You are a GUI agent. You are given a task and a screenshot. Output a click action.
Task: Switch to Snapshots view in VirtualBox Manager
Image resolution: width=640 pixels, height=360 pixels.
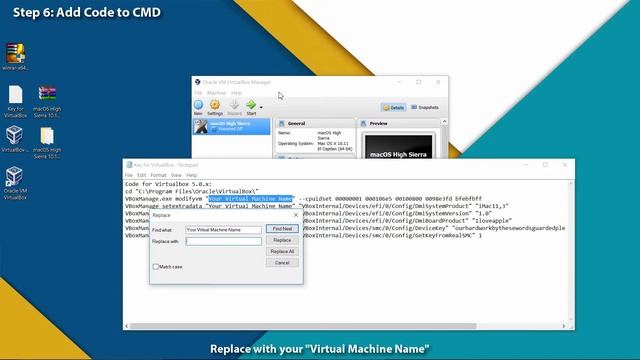click(x=425, y=107)
